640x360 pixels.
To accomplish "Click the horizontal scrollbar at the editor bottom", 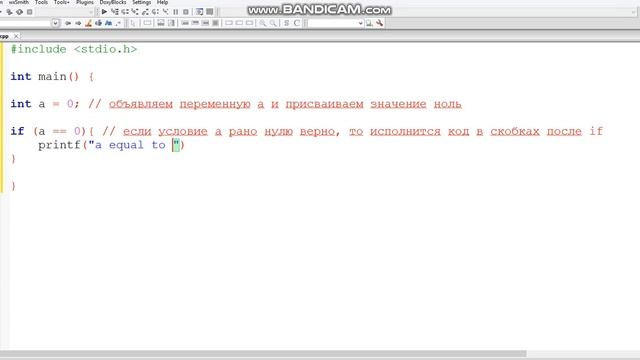I will click(263, 353).
